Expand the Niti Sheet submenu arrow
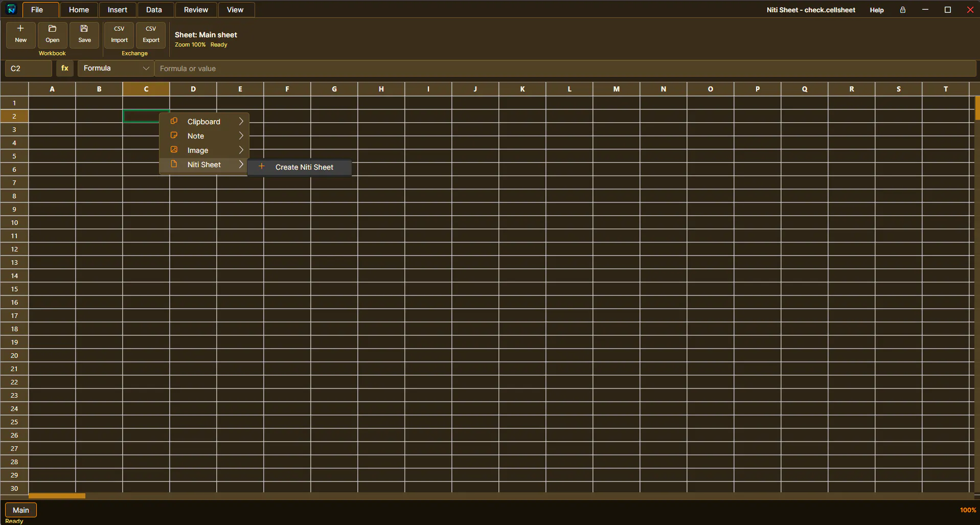Viewport: 980px width, 525px height. tap(241, 164)
